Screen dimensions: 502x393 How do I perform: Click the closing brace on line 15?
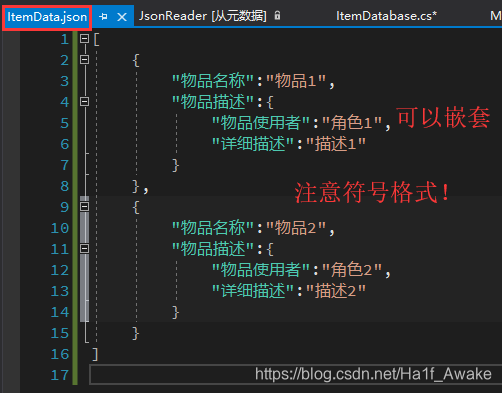click(135, 333)
